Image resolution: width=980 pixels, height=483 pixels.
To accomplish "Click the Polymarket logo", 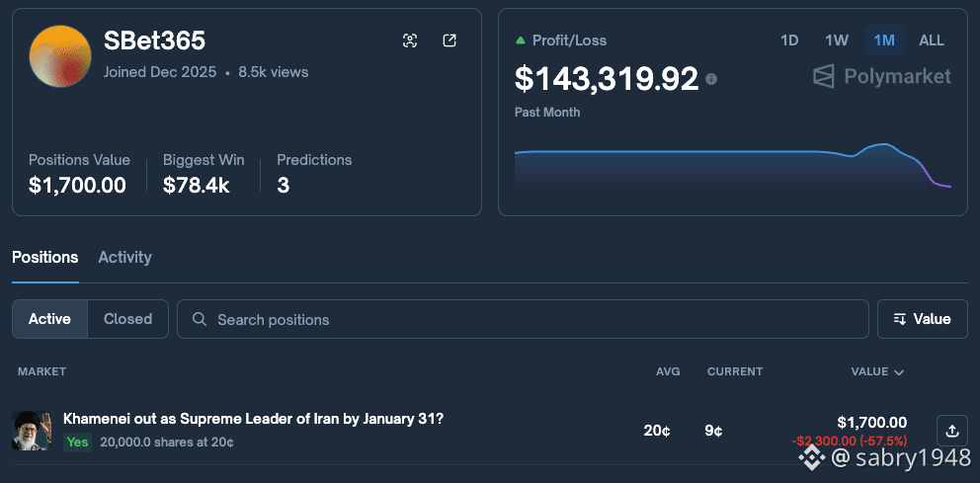I will [881, 76].
